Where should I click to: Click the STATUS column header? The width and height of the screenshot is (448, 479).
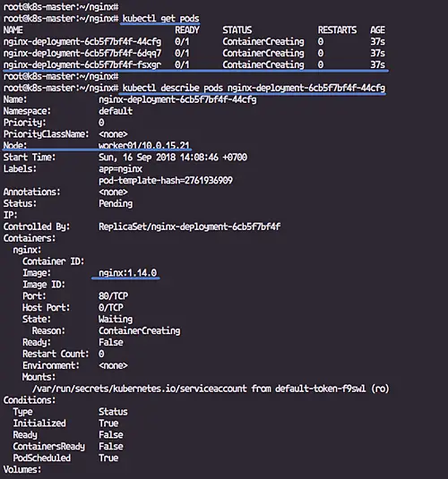pos(237,30)
